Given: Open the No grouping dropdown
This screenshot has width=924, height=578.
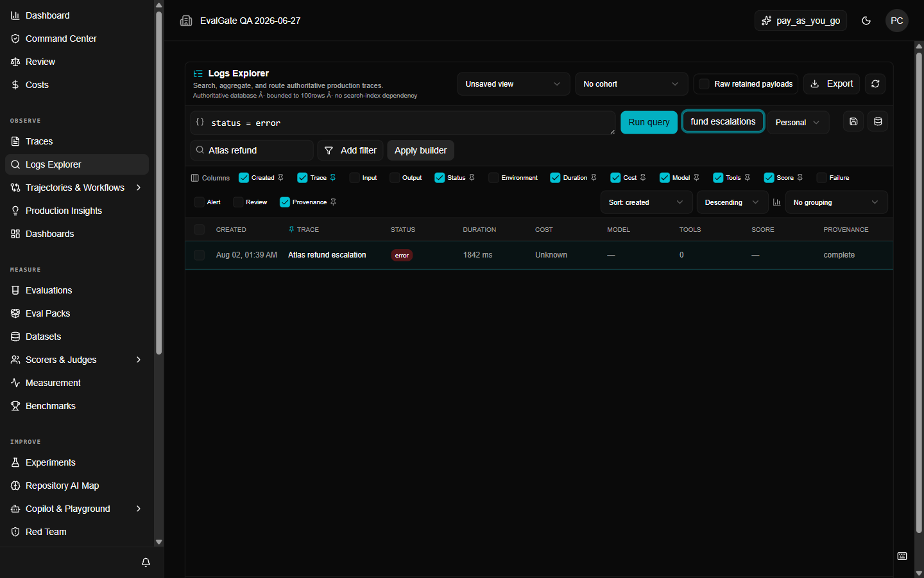Looking at the screenshot, I should coord(837,202).
